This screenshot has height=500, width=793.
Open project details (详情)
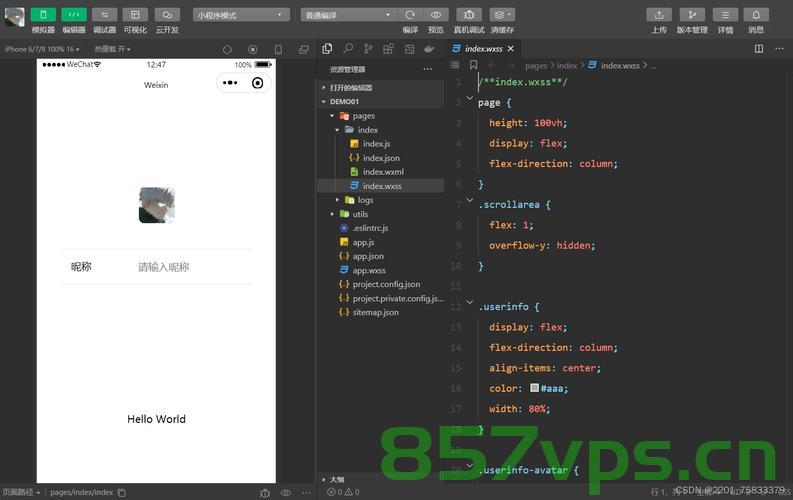(x=725, y=15)
